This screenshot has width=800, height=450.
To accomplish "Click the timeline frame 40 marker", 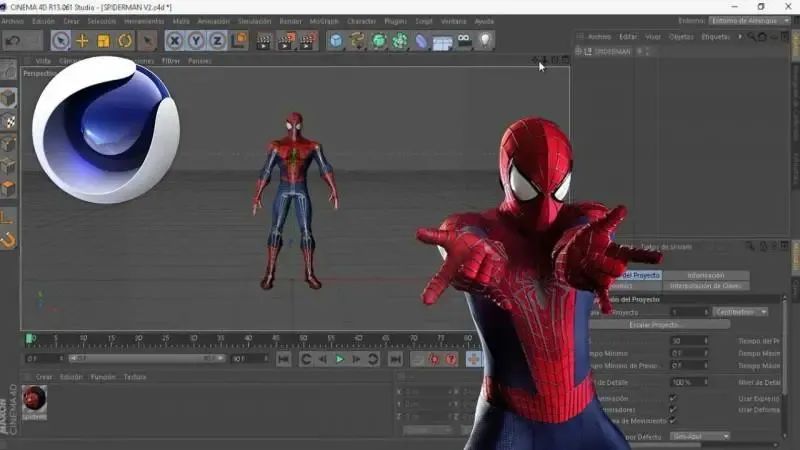I will coord(248,339).
